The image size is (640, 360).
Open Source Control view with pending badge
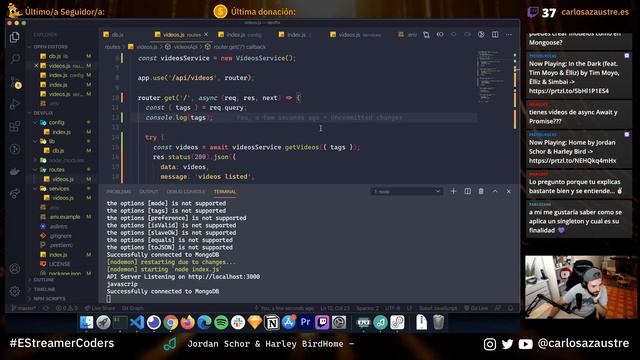[x=15, y=82]
